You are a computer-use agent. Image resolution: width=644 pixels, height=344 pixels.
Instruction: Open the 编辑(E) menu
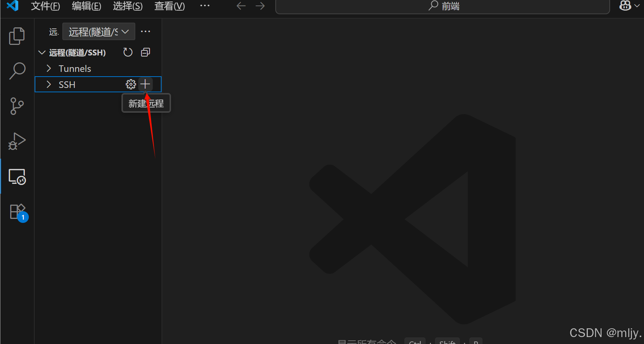coord(86,6)
